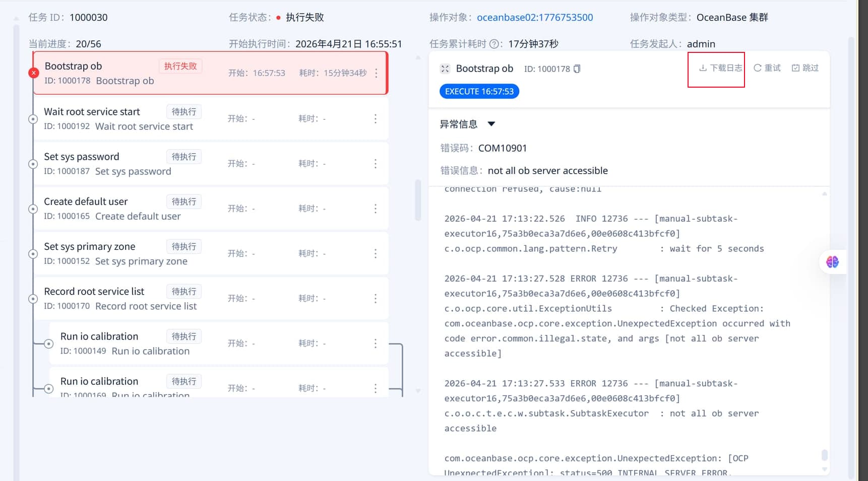Click the fullscreen expand icon beside Bootstrap ob

[x=445, y=68]
